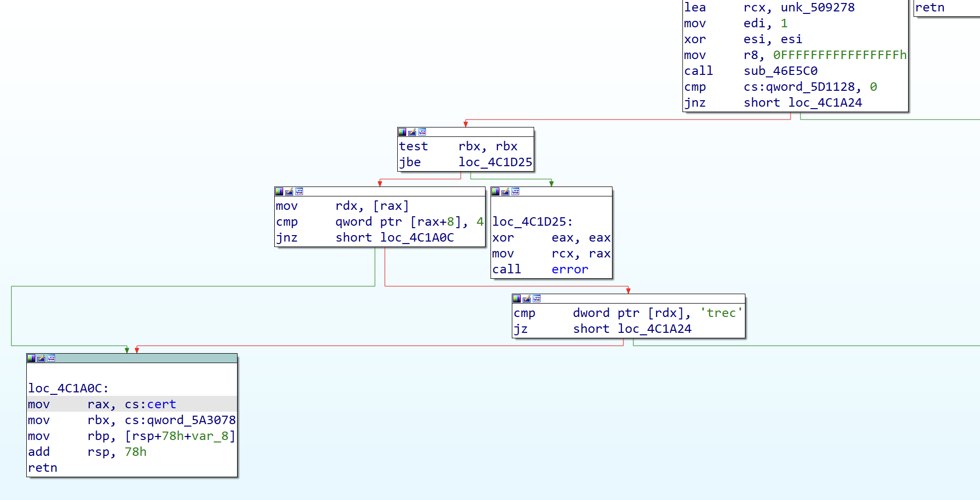Viewport: 980px width, 500px height.
Task: Click the pencil icon on the loc_4C1D25 node
Action: 505,191
